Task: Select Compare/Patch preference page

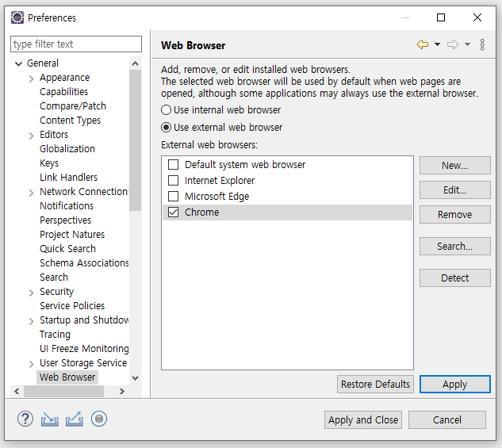Action: coord(73,106)
